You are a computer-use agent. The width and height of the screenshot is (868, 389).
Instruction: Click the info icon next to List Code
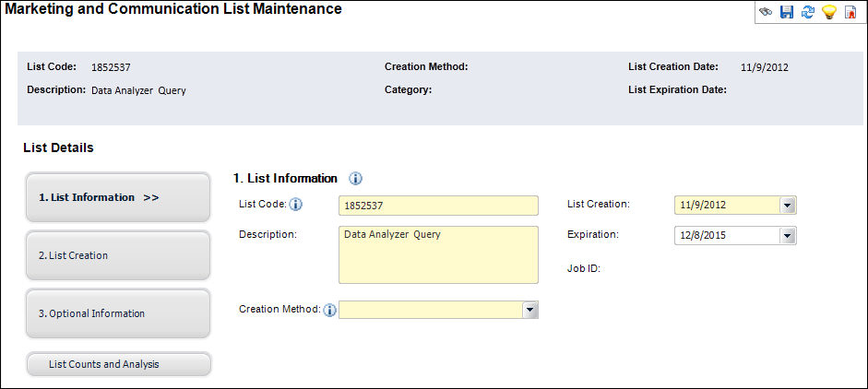click(296, 205)
